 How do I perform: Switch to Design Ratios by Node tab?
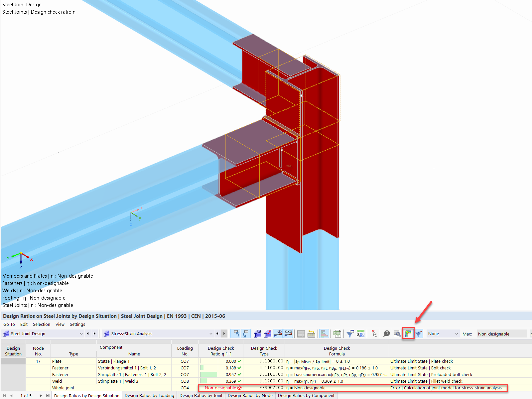pyautogui.click(x=250, y=395)
